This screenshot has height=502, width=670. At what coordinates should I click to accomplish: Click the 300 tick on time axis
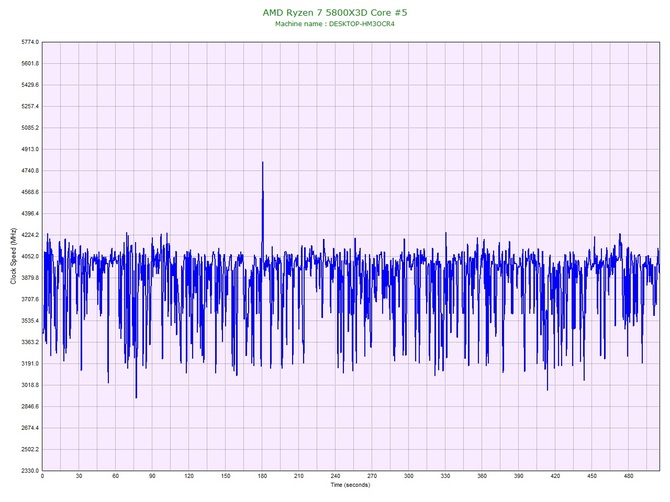(x=409, y=476)
